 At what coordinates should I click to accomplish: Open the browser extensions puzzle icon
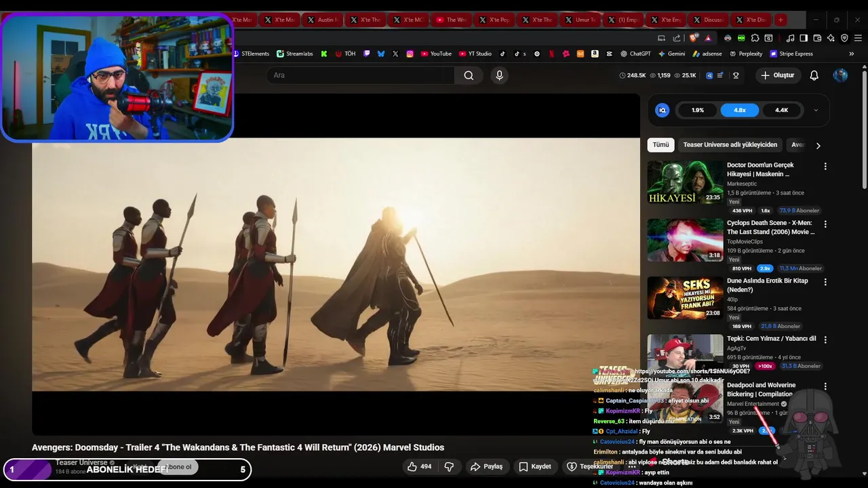(x=755, y=38)
